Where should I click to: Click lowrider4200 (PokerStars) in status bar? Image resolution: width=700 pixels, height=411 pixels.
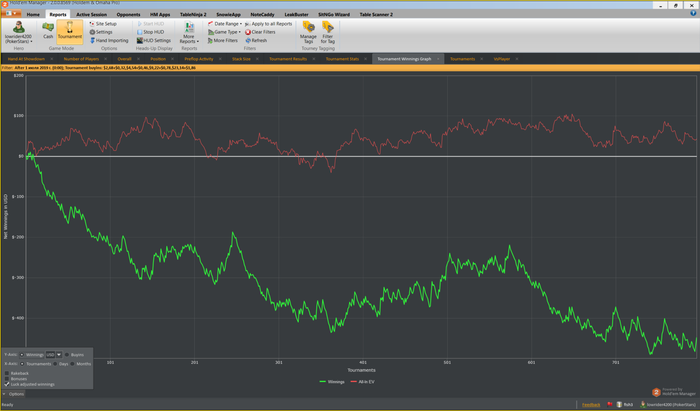tap(668, 404)
